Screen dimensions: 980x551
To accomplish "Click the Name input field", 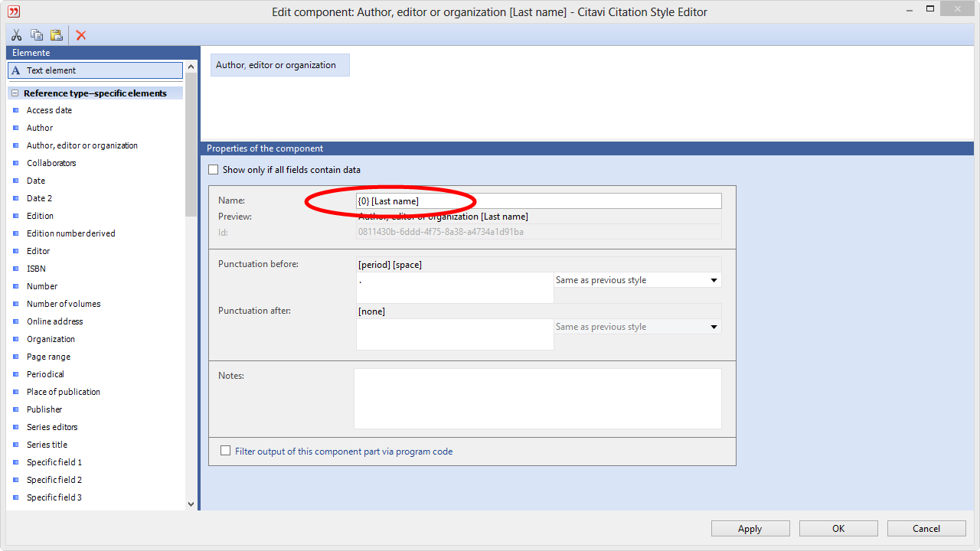I will point(538,201).
